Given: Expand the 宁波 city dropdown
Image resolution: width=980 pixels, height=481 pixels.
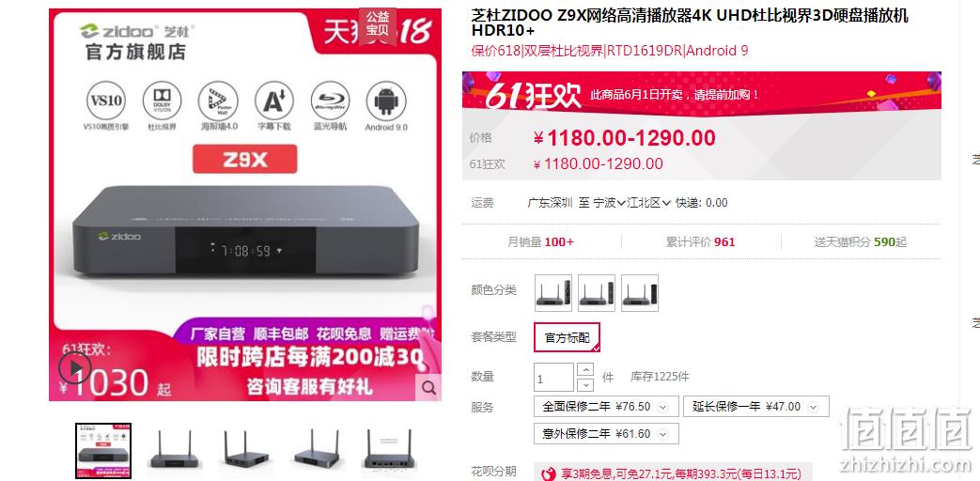Looking at the screenshot, I should pos(610,203).
